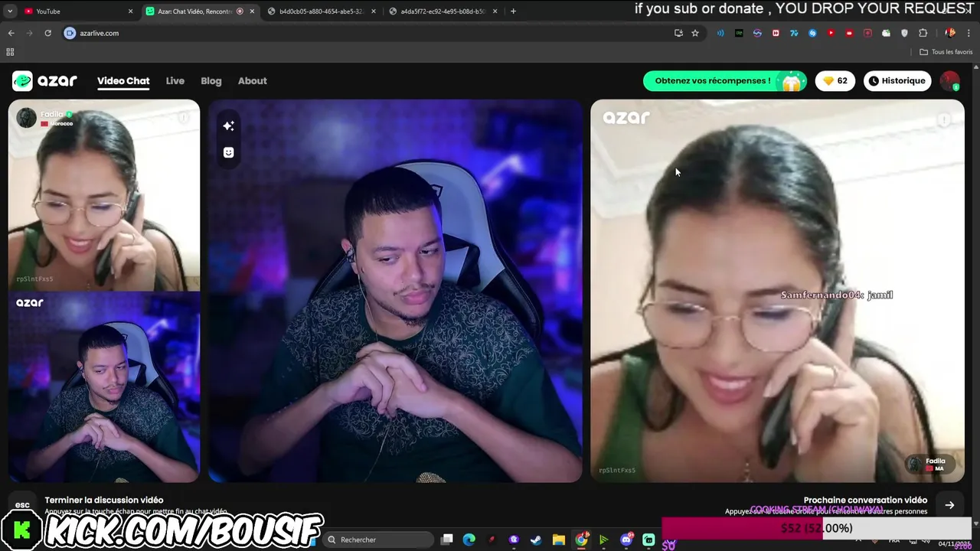The height and width of the screenshot is (551, 980).
Task: Switch to the Video Chat tab
Action: point(123,80)
